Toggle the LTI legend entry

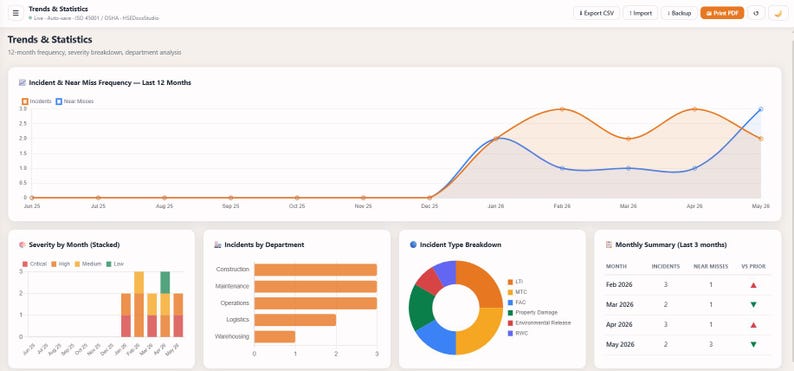tap(514, 281)
